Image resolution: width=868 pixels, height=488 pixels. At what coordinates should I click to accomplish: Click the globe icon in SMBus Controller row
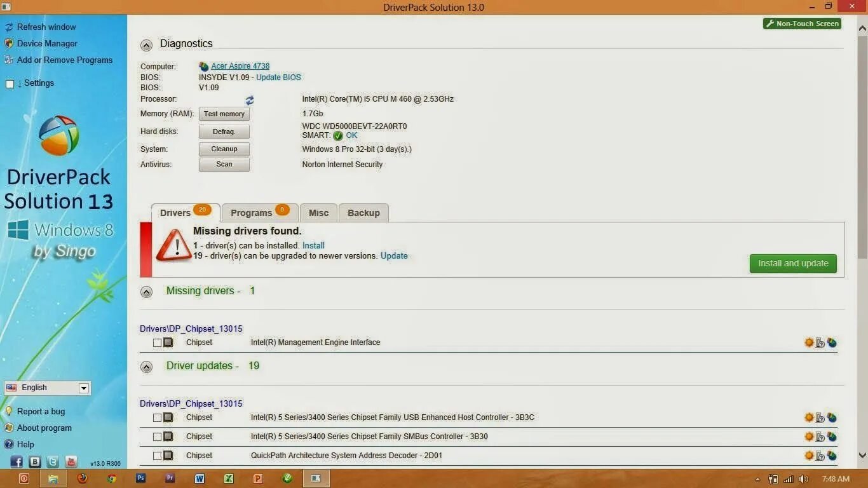click(832, 437)
